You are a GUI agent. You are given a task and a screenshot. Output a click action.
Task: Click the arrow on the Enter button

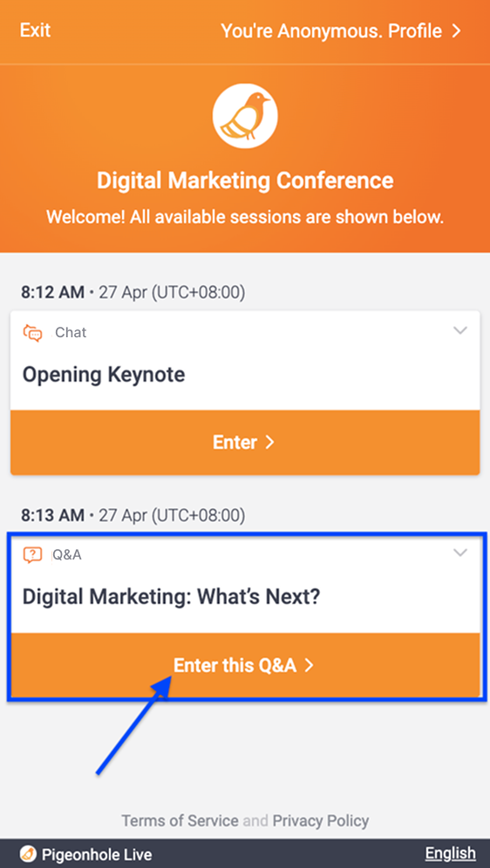269,443
